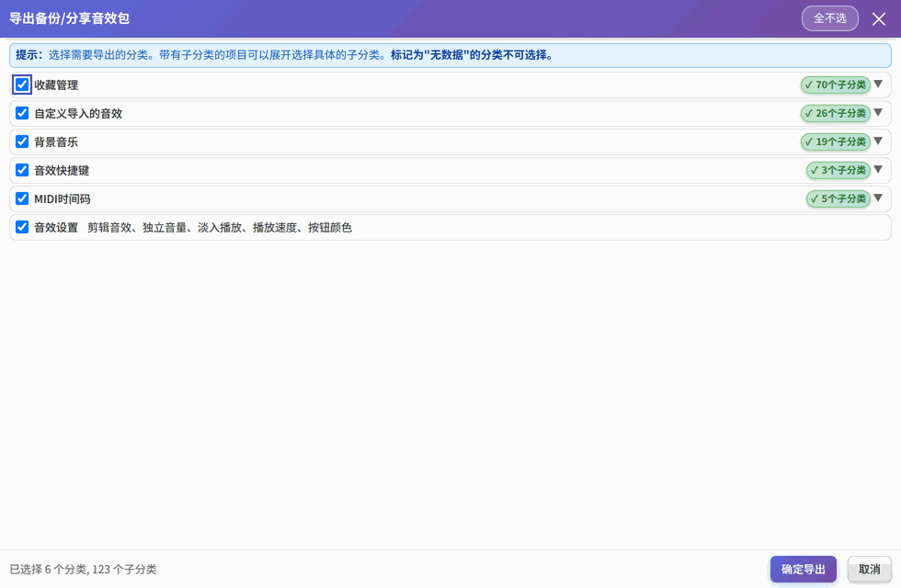Deselect the 音效快捷键 checkbox
Image resolution: width=901 pixels, height=588 pixels.
(x=22, y=170)
